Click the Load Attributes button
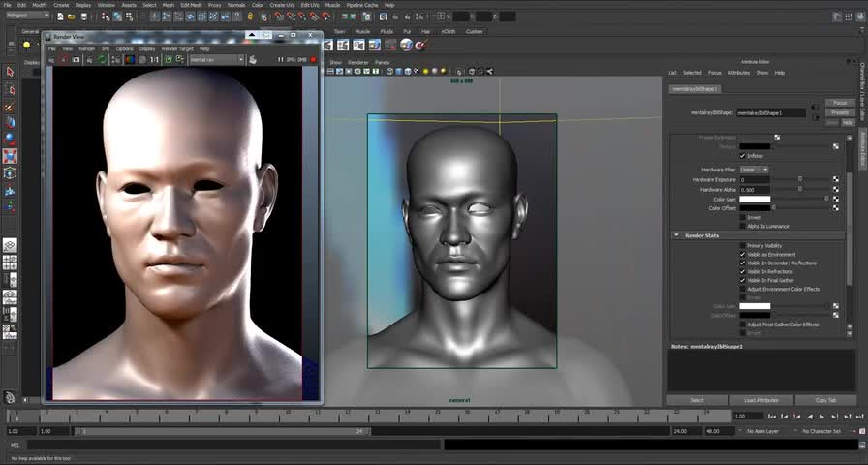 [760, 400]
